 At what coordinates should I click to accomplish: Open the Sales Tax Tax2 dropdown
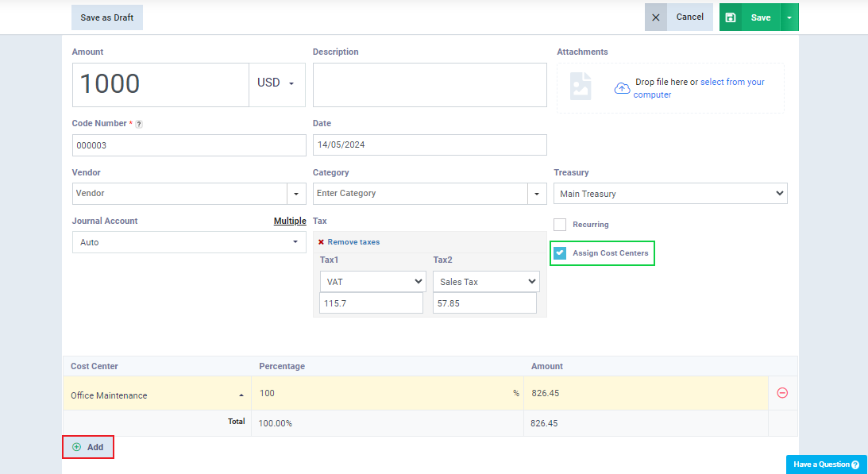pyautogui.click(x=486, y=281)
